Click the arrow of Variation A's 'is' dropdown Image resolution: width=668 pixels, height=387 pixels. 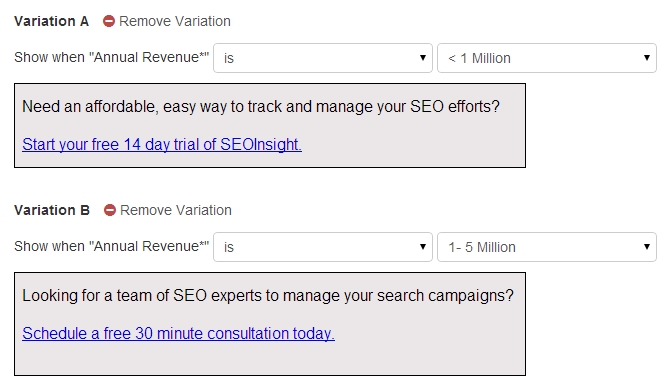pyautogui.click(x=423, y=58)
